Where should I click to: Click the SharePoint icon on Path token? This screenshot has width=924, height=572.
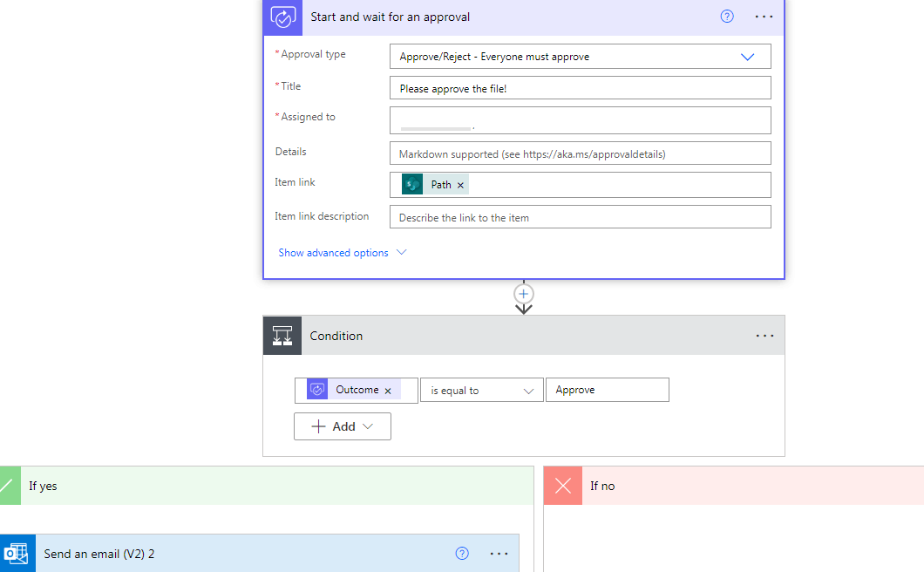pos(412,185)
